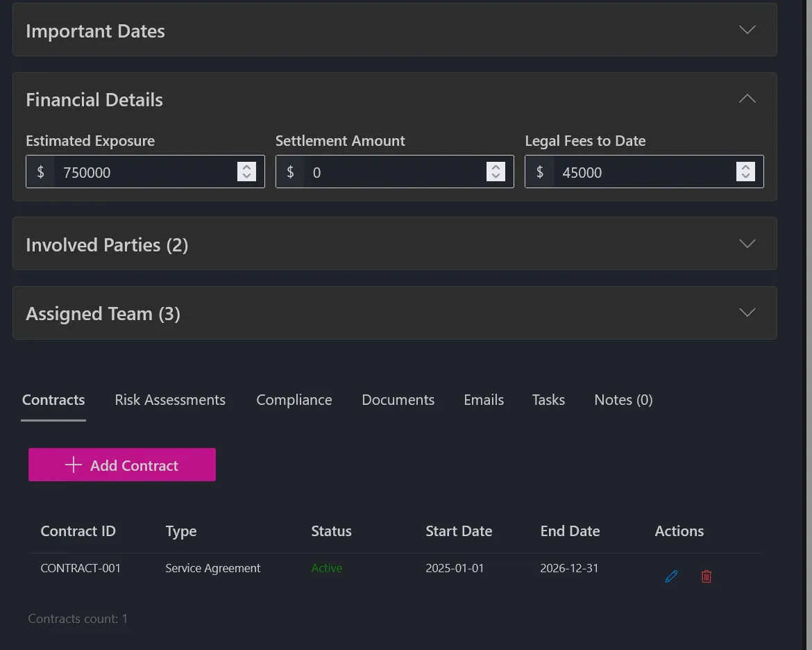
Task: Switch to the Risk Assessments tab
Action: (170, 400)
